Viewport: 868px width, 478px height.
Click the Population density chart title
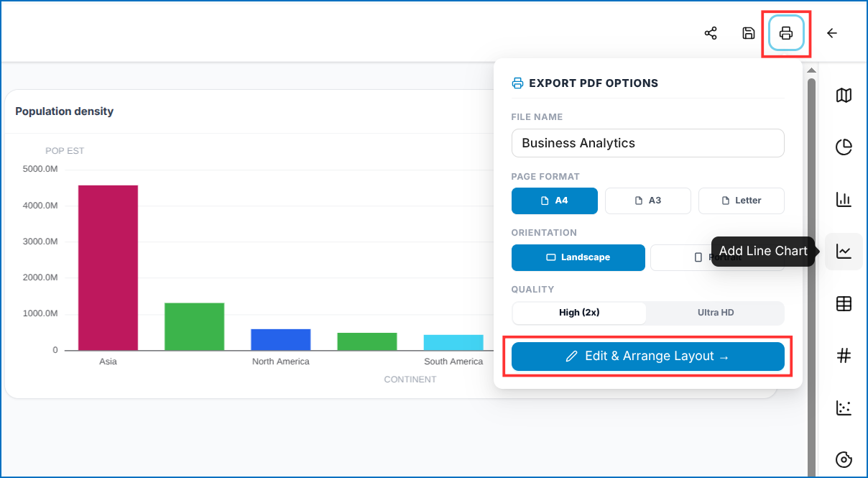(x=64, y=111)
